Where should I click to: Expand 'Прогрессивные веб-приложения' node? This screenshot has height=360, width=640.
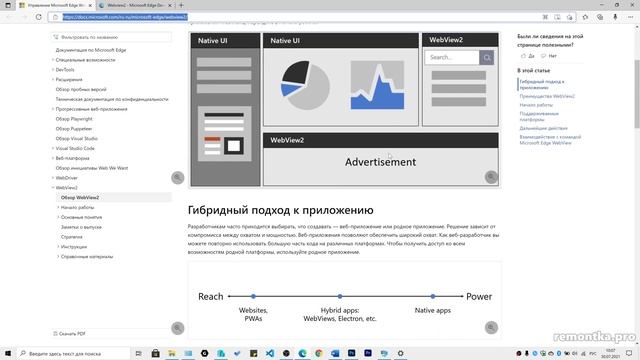[x=53, y=109]
